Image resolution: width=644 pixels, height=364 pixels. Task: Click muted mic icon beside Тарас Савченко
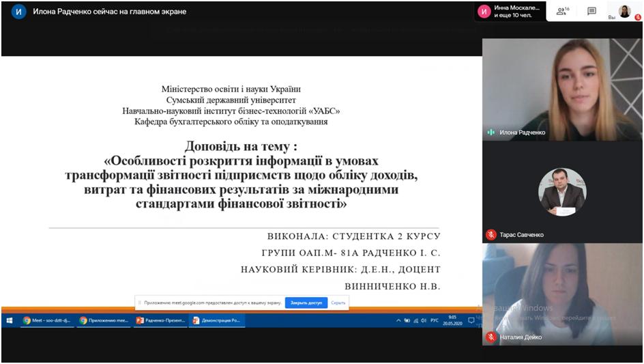click(491, 235)
